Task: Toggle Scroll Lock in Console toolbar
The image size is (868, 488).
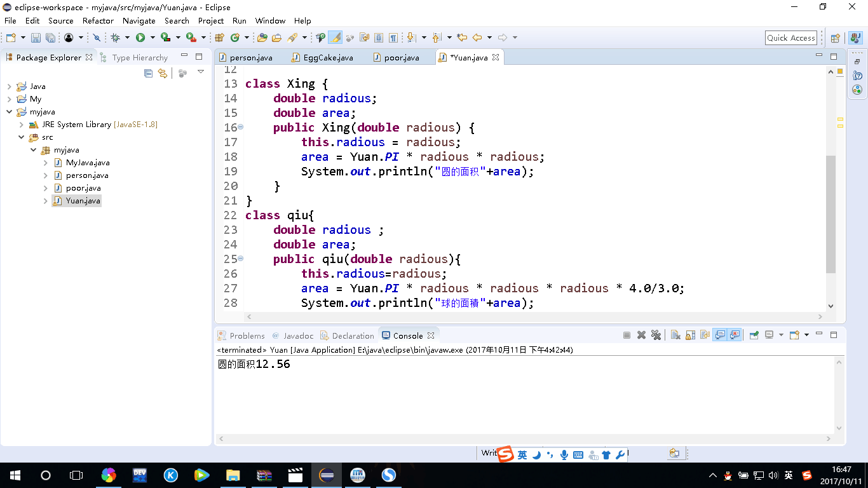Action: pyautogui.click(x=690, y=335)
